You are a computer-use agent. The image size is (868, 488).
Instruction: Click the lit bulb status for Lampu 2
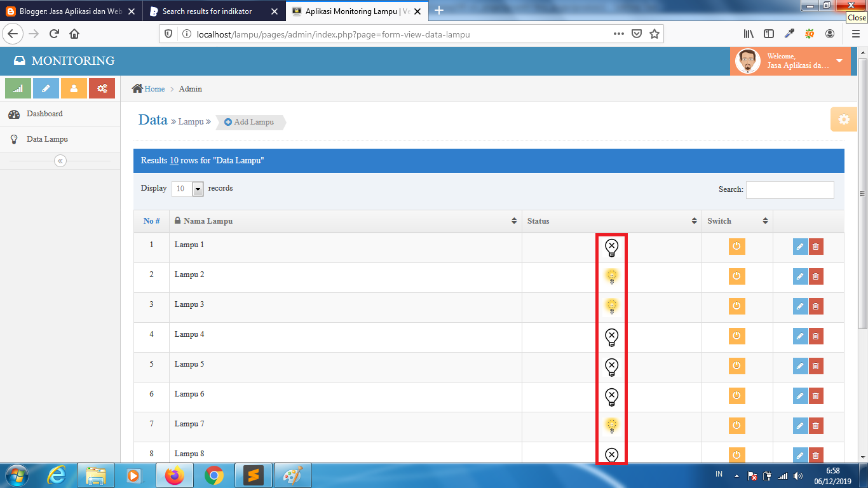pyautogui.click(x=611, y=276)
